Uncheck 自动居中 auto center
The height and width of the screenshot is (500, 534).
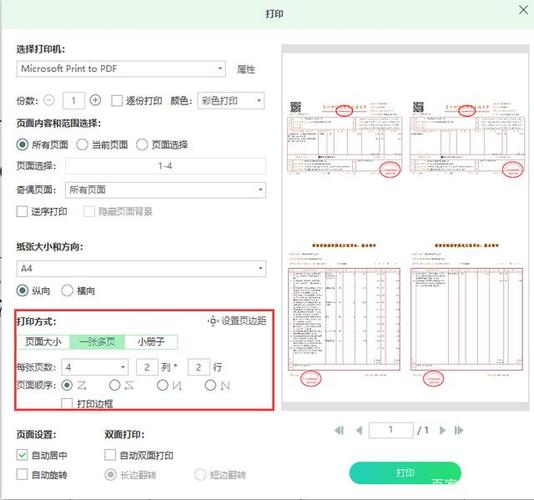[22, 455]
